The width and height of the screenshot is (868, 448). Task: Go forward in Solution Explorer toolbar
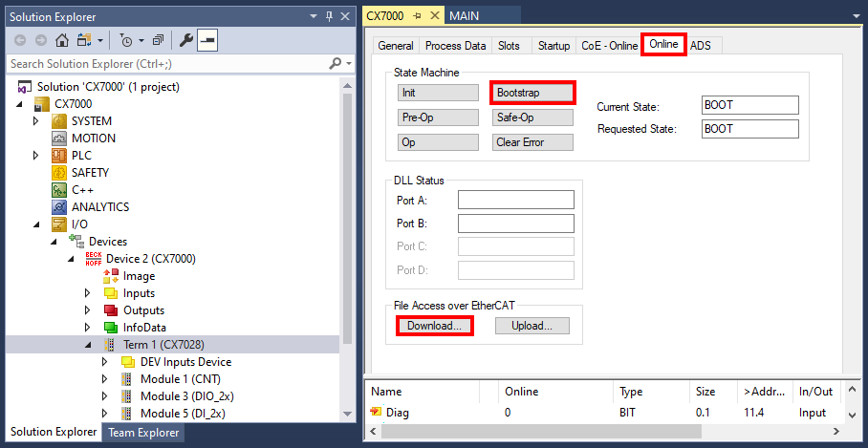pyautogui.click(x=40, y=40)
